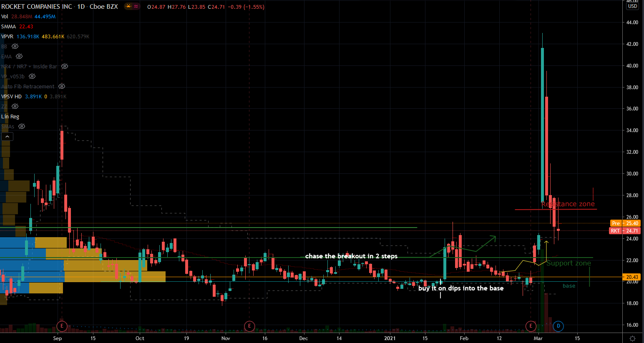Click the ROCKET COMPANIES INC symbol title

[x=36, y=7]
